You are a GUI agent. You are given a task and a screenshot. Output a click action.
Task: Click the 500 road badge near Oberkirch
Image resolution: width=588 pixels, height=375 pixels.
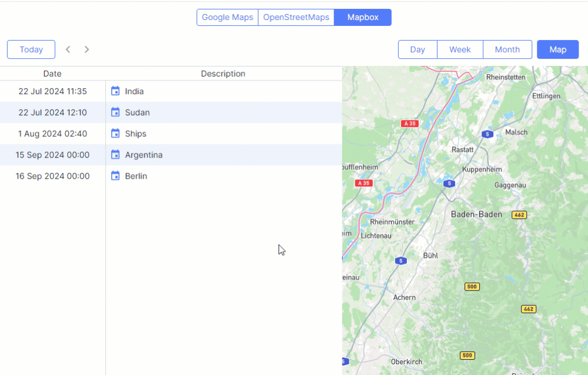point(467,356)
